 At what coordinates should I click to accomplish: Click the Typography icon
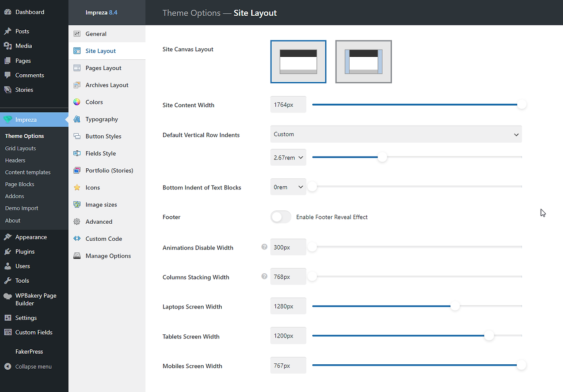pyautogui.click(x=77, y=119)
